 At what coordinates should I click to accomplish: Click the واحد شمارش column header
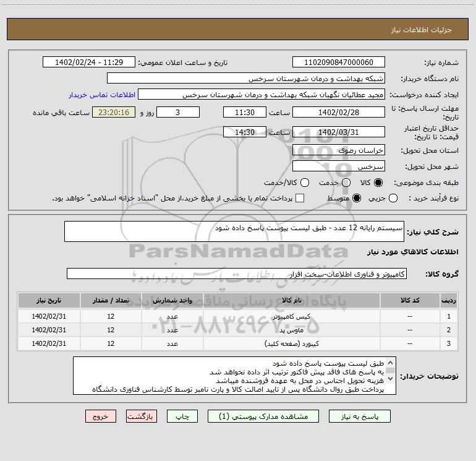(x=172, y=300)
